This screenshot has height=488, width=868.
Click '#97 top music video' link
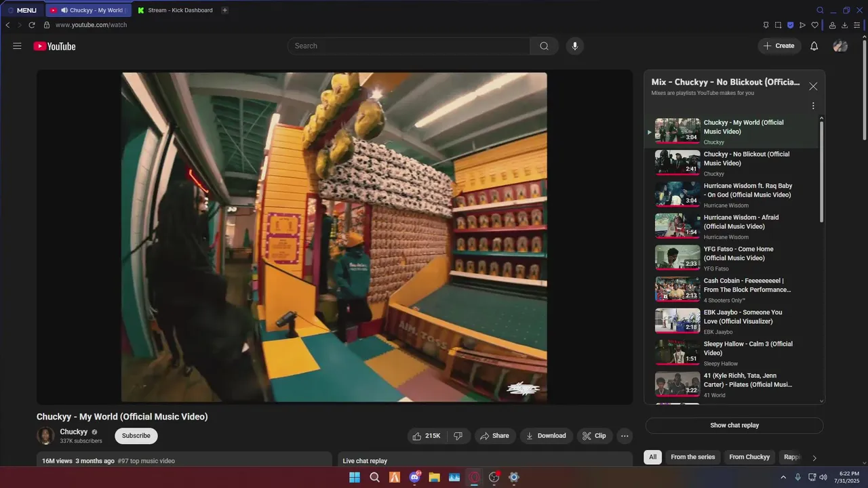[x=146, y=461]
